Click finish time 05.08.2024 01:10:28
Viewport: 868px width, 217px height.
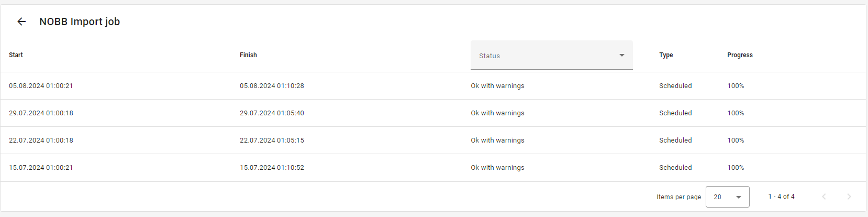coord(272,86)
